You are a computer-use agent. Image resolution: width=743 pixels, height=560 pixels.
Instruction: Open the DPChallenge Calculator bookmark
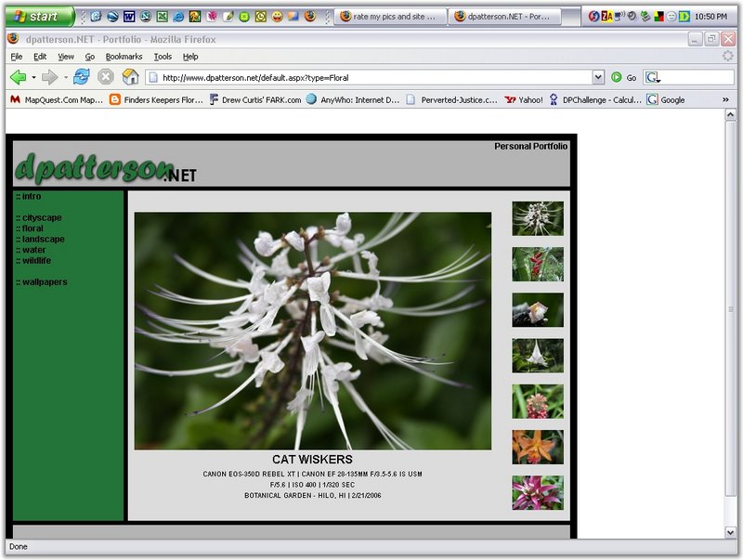coord(595,100)
